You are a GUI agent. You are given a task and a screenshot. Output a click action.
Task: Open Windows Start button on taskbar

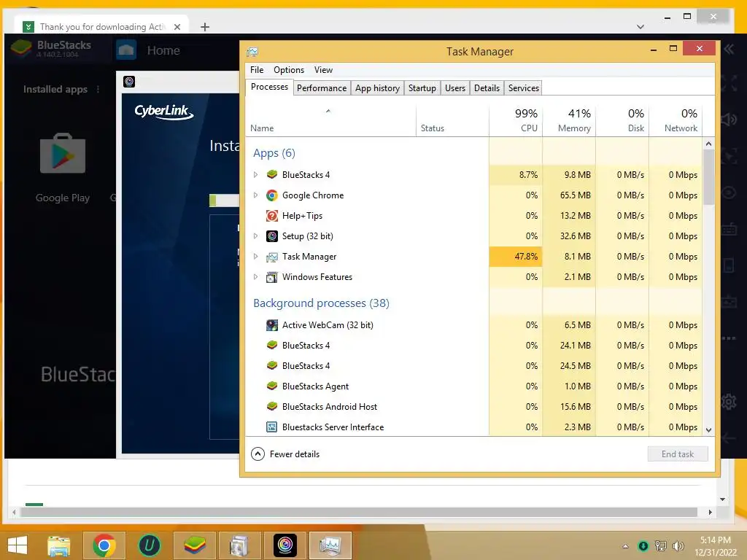pos(18,545)
